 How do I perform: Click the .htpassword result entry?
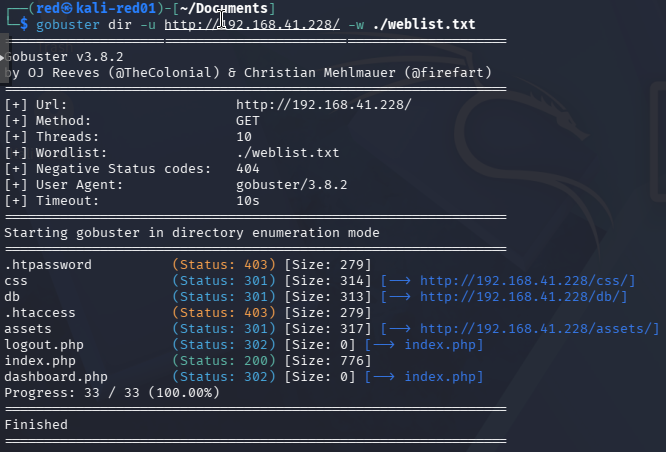(48, 265)
